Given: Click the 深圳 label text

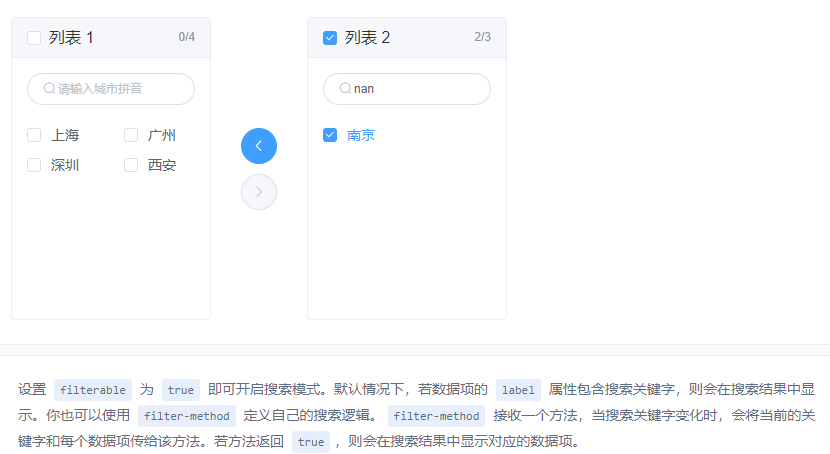Looking at the screenshot, I should [65, 166].
